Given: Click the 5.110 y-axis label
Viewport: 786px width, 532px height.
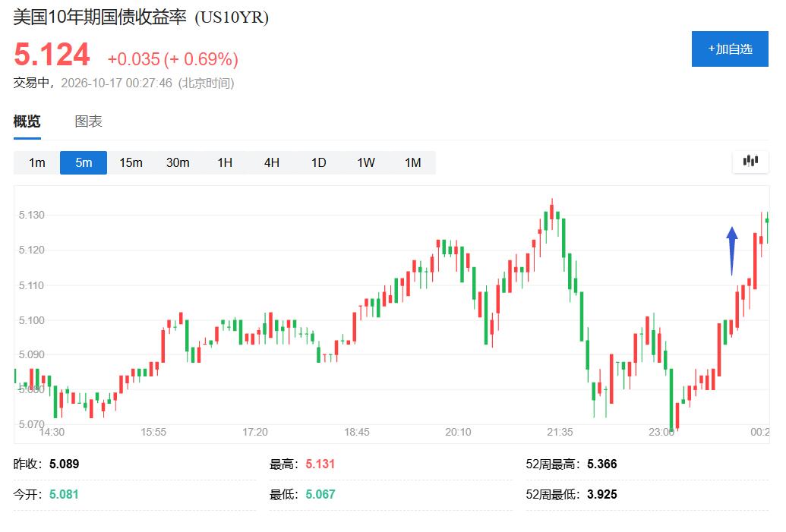Looking at the screenshot, I should (x=32, y=285).
